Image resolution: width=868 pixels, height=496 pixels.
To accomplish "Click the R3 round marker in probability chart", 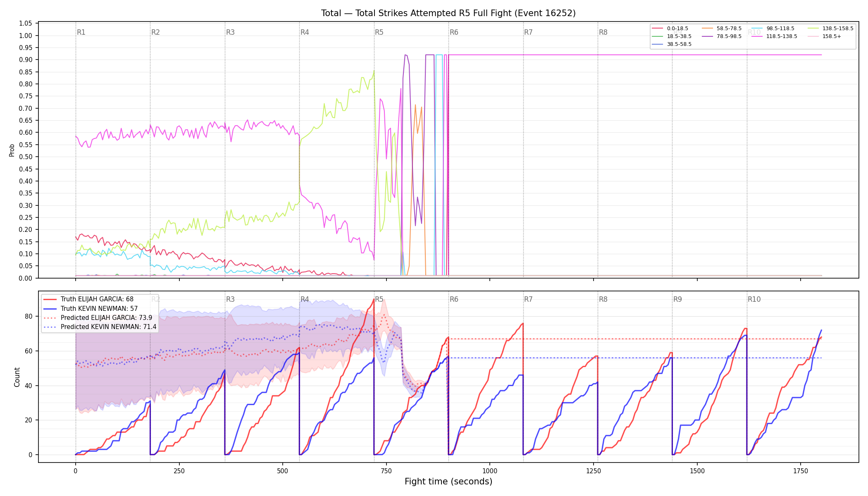I will point(230,32).
